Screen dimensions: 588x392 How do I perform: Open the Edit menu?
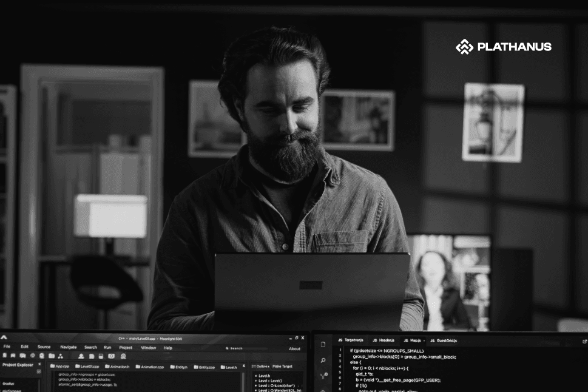click(x=25, y=346)
